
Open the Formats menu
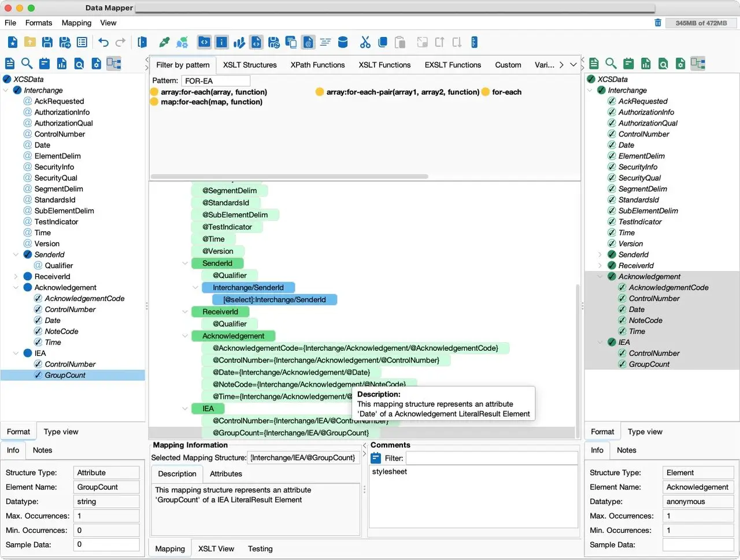click(39, 23)
